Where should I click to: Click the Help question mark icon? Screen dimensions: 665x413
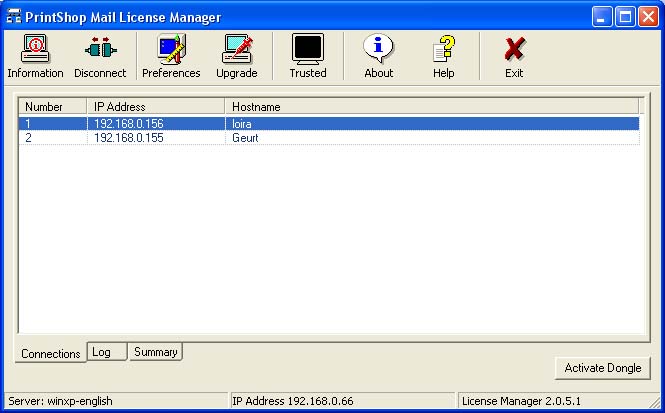pyautogui.click(x=444, y=56)
